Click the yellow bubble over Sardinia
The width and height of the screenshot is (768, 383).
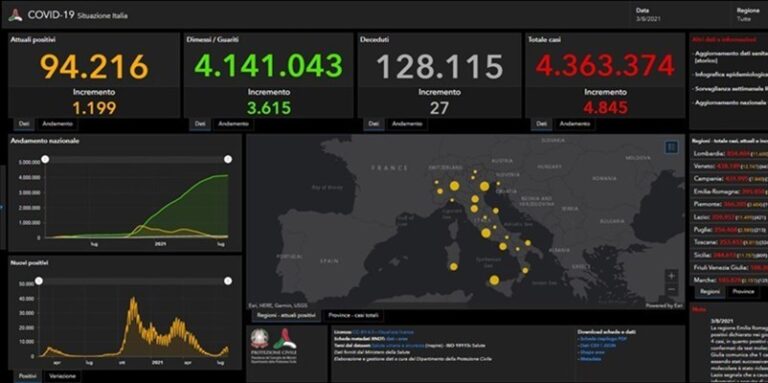pos(454,267)
